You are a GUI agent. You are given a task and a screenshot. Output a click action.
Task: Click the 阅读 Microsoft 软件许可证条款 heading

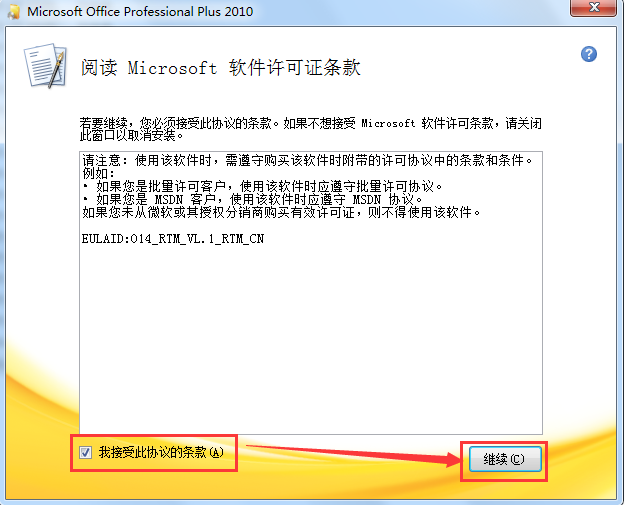(221, 67)
